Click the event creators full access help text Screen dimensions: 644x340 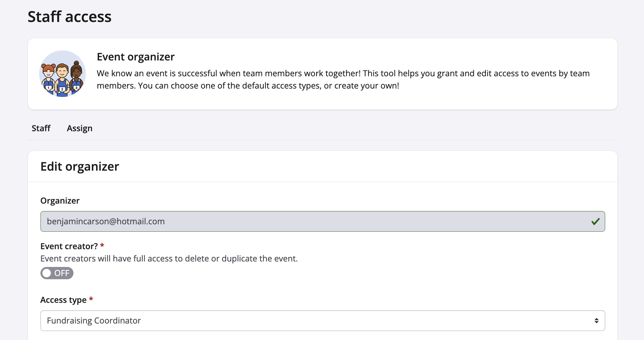[169, 259]
